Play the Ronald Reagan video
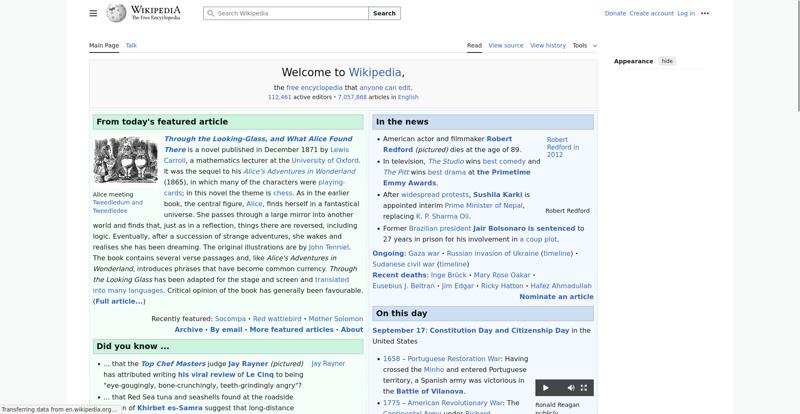The height and width of the screenshot is (414, 800). pyautogui.click(x=545, y=388)
